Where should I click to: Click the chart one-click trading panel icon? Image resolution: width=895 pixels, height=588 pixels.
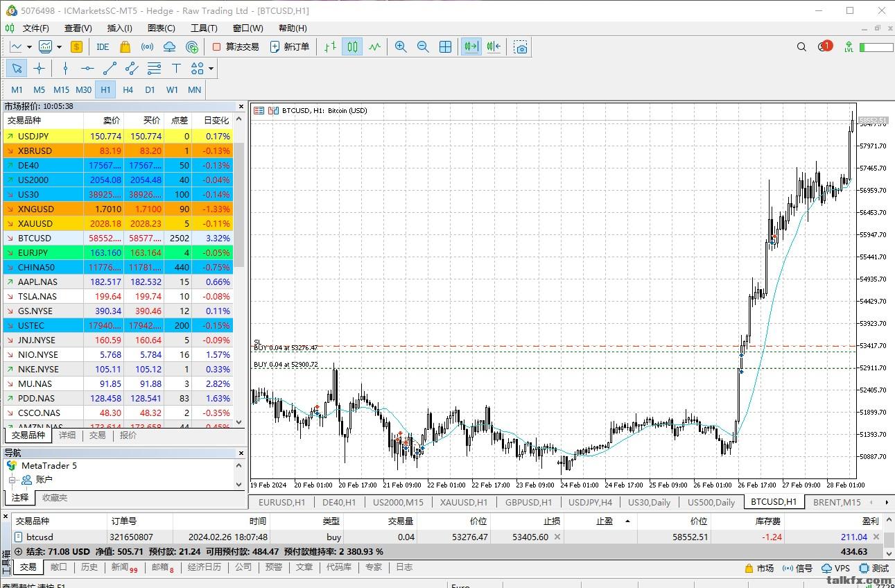coord(259,110)
